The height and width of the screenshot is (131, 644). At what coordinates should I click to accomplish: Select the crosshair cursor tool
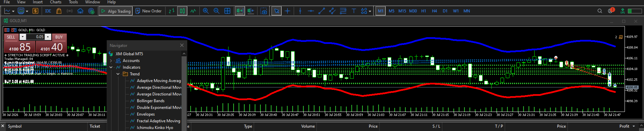[288, 11]
